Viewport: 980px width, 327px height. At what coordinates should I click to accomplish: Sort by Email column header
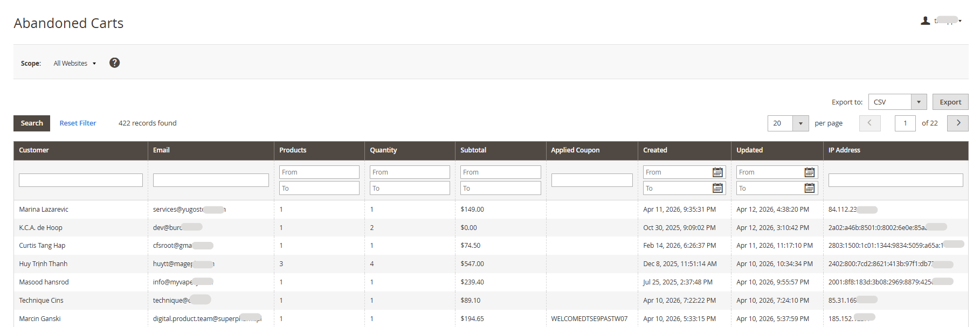[211, 150]
